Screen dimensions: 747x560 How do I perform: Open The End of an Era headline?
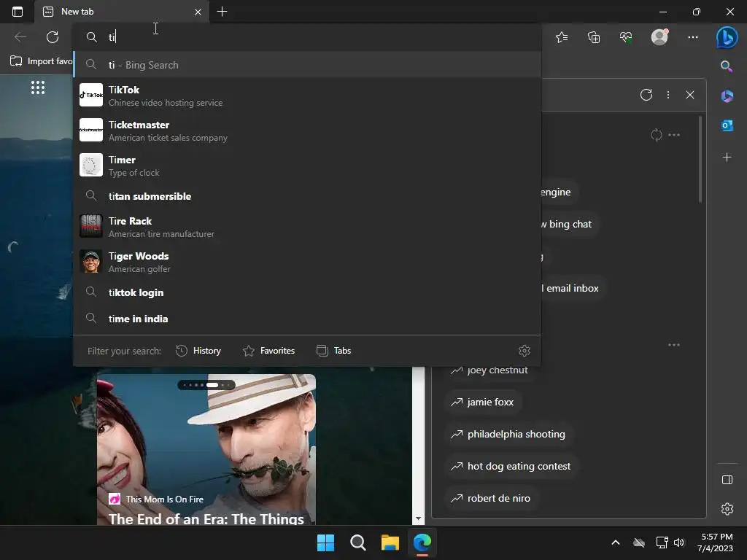click(x=206, y=518)
